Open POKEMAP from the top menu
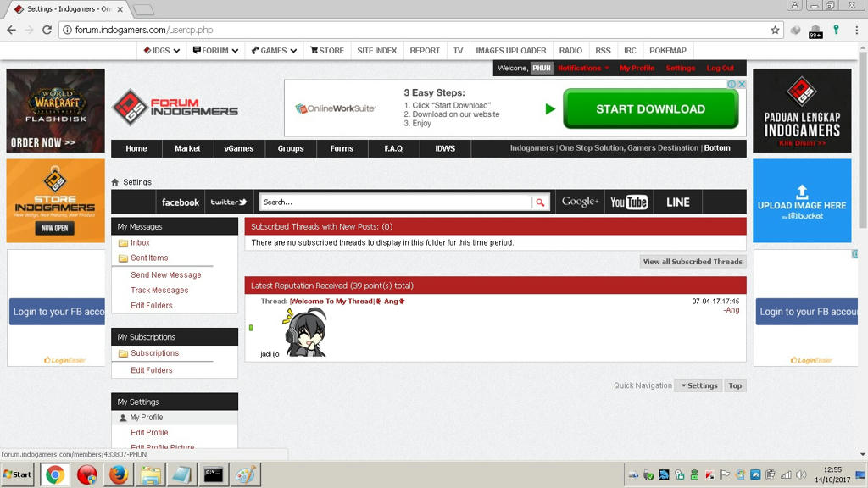This screenshot has height=488, width=868. (x=668, y=50)
